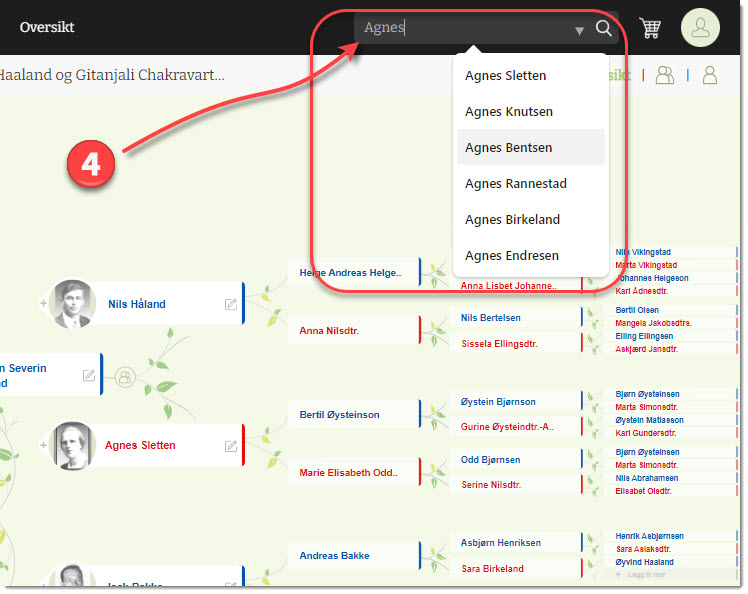Click the magnifying glass search icon
Screen dimensions: 748x594
tap(604, 28)
